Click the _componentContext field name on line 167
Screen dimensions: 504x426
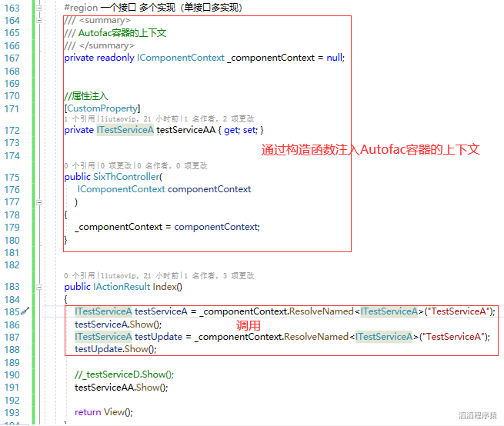click(x=271, y=58)
